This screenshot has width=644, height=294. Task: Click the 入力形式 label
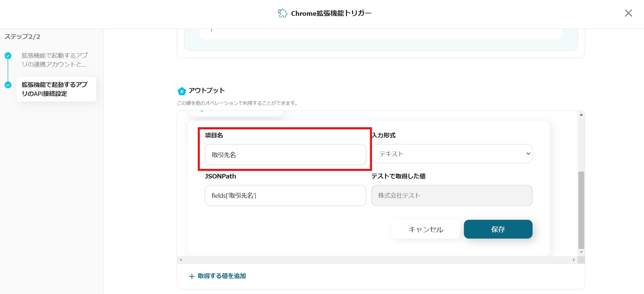384,135
